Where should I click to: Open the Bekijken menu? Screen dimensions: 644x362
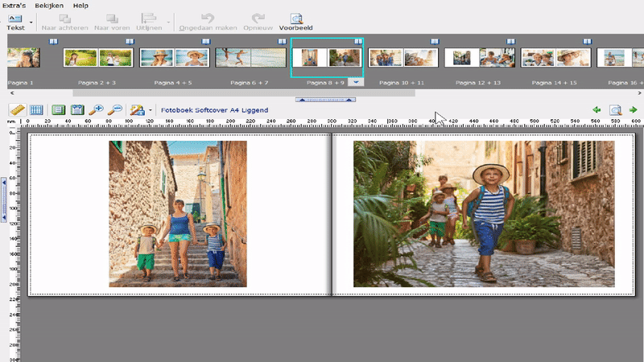[49, 5]
